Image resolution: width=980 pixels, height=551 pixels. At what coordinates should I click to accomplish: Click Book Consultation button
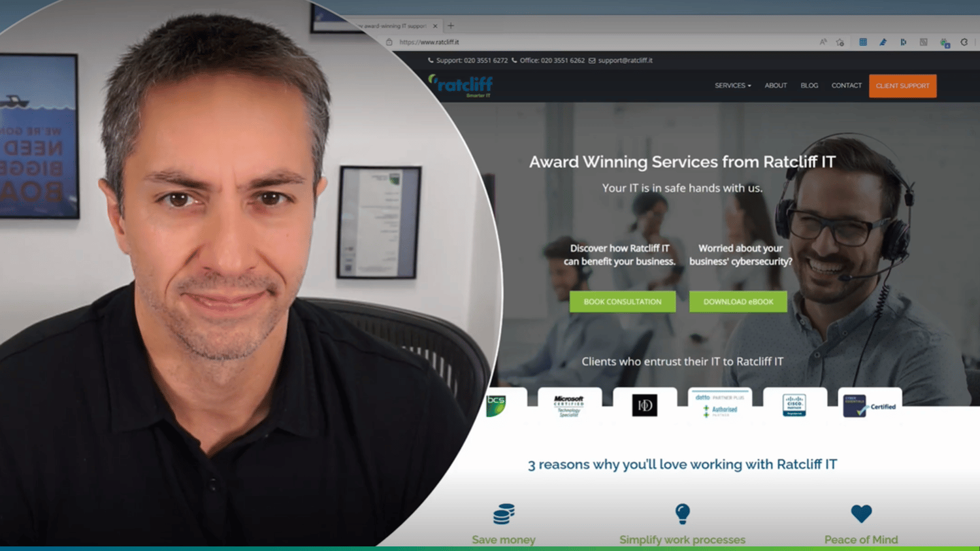click(x=623, y=301)
